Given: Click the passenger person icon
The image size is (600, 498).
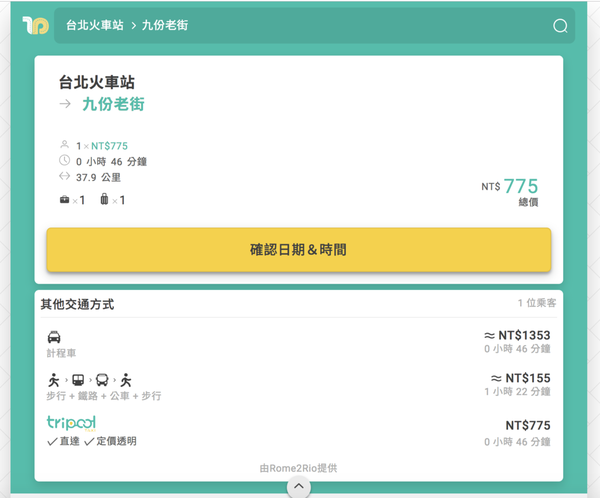Looking at the screenshot, I should [x=65, y=145].
